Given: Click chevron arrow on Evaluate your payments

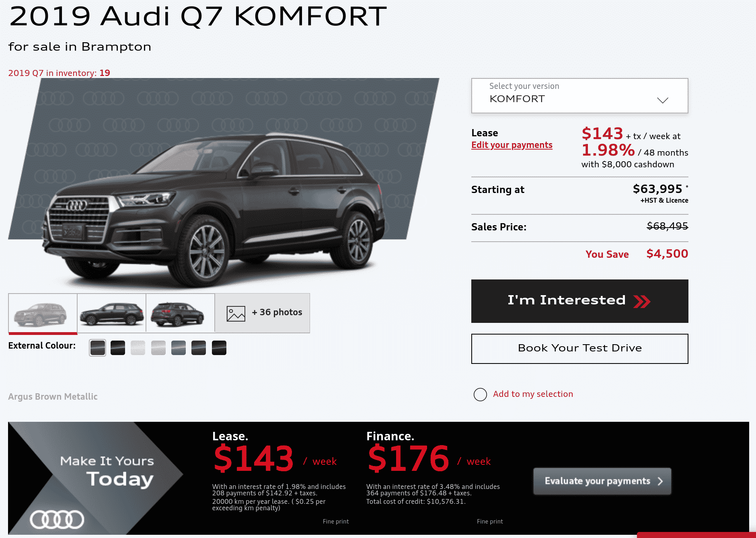Looking at the screenshot, I should pos(660,481).
